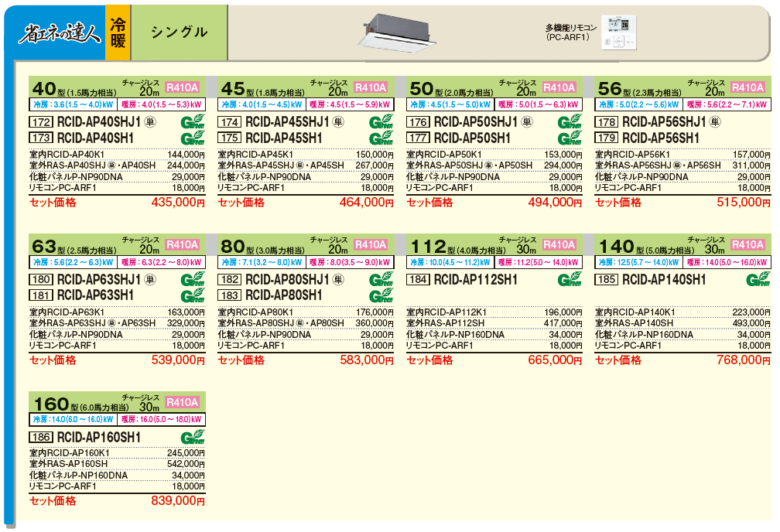Click the 160型 (6.0馬力相当) heading
The width and height of the screenshot is (780, 532).
81,404
